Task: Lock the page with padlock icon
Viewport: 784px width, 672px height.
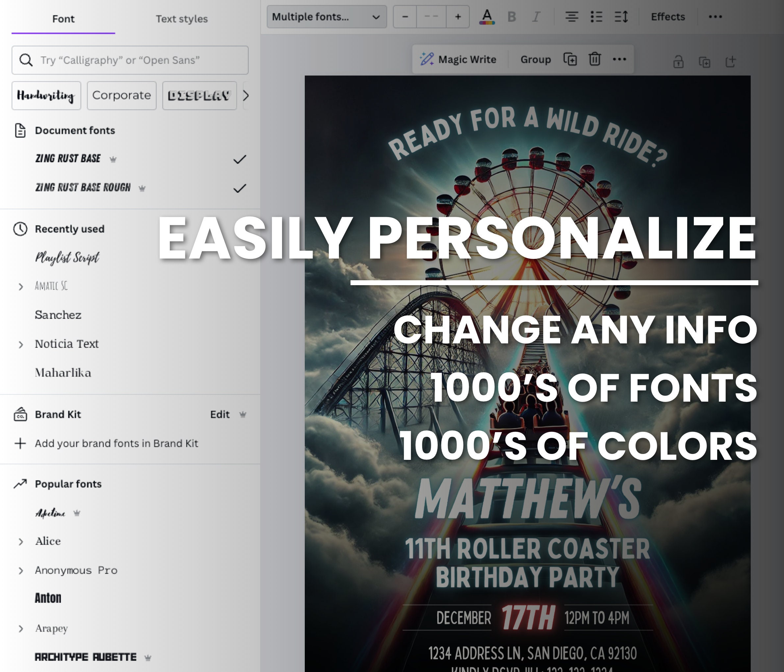Action: [x=678, y=62]
